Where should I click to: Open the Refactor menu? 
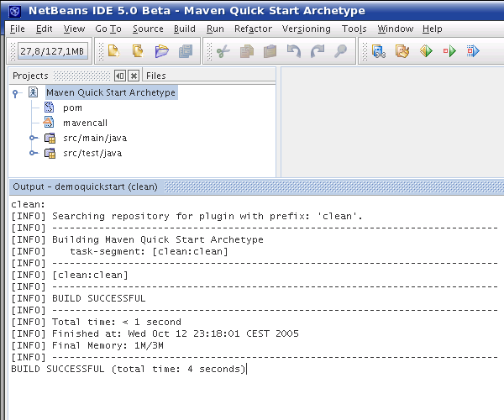[253, 29]
